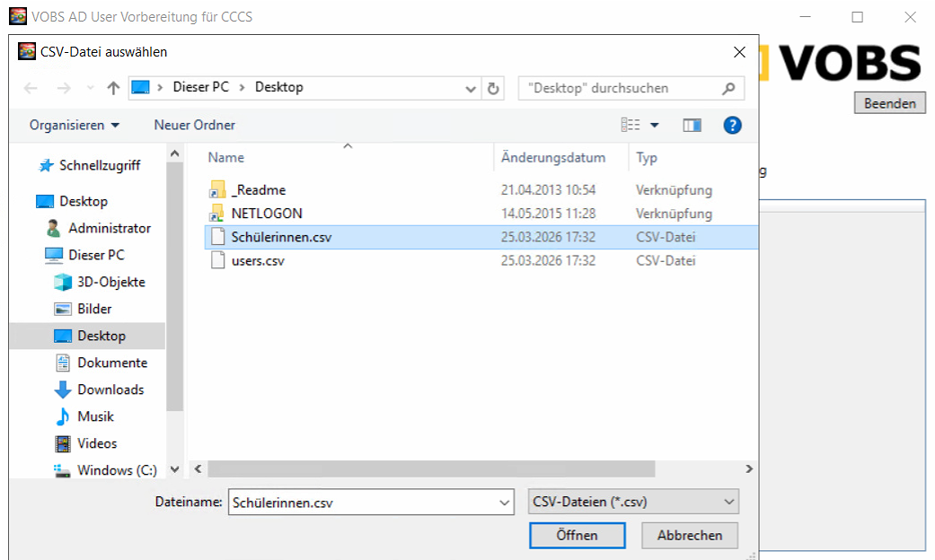This screenshot has height=560, width=935.
Task: Select the _Readme shortcut file
Action: [259, 190]
